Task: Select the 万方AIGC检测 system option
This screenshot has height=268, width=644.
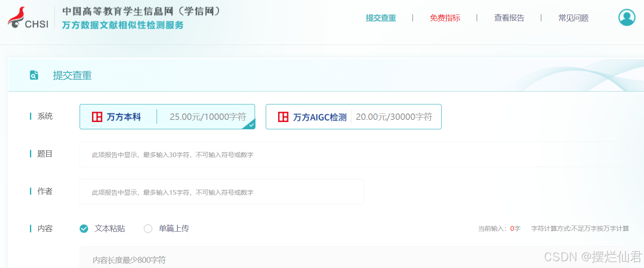Action: pyautogui.click(x=353, y=116)
